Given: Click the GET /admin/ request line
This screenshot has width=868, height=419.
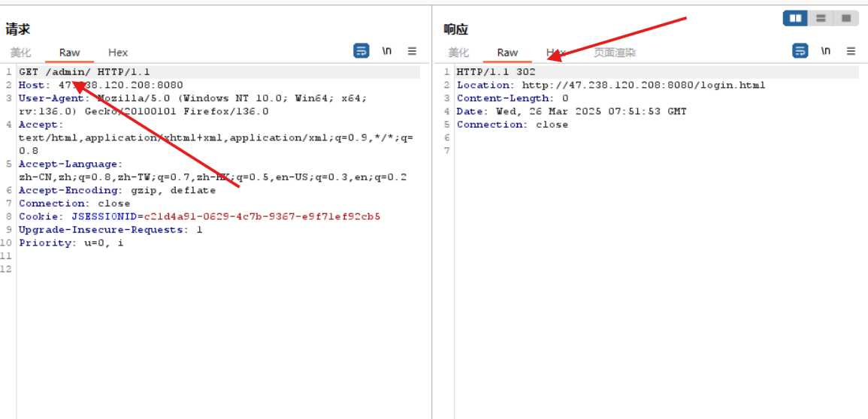Looking at the screenshot, I should (x=84, y=72).
